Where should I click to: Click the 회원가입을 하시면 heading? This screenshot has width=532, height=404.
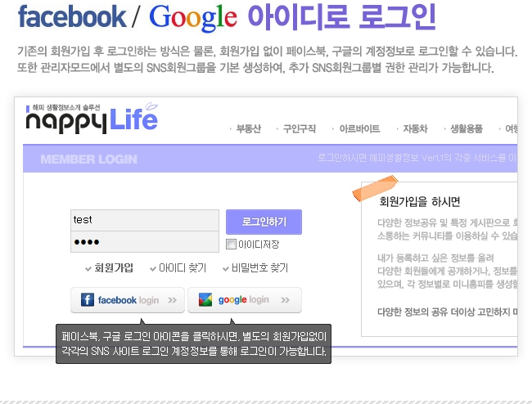419,202
